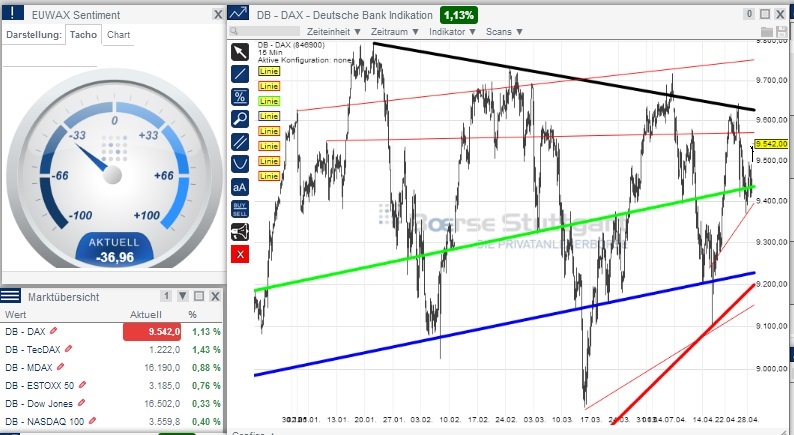
Task: Choose the curve arc drawing tool
Action: coord(240,164)
